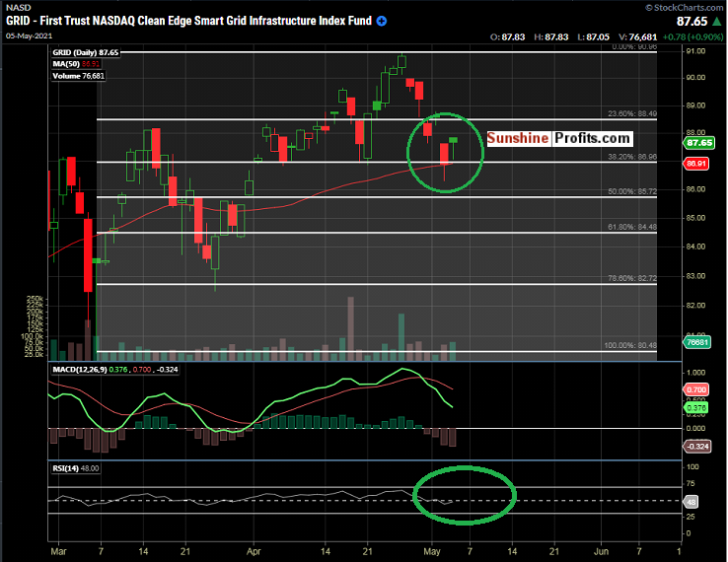Click the 23.60%: 88.49 Fibonacci label
This screenshot has height=562, width=728.
coord(632,113)
